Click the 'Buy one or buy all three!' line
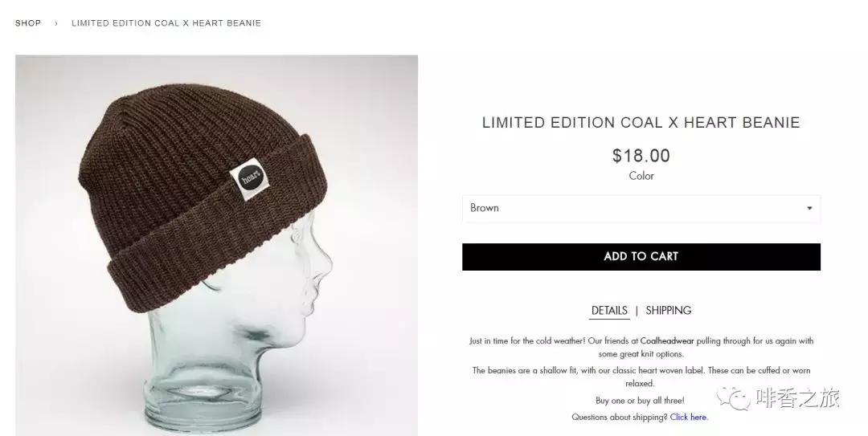The image size is (868, 436). pyautogui.click(x=641, y=401)
